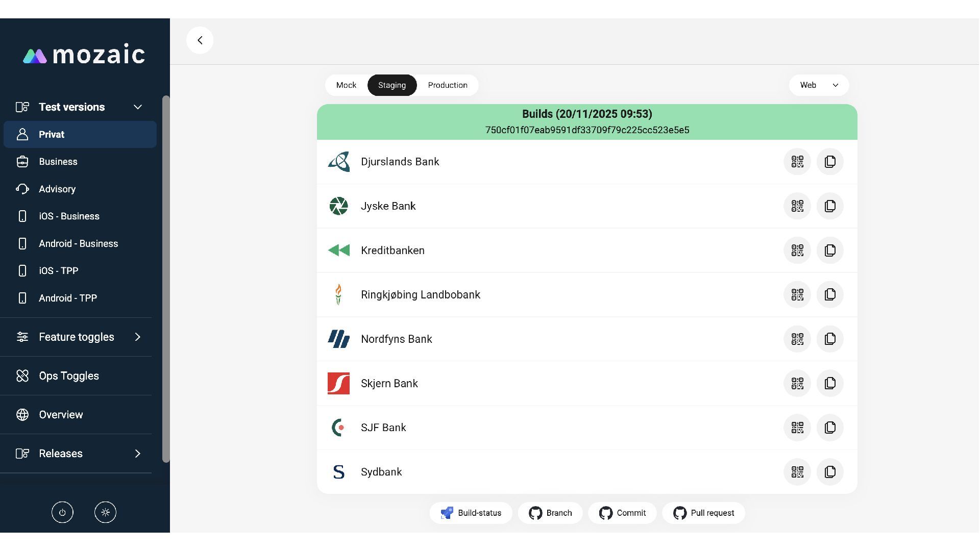Expand the Feature toggles section
This screenshot has width=980, height=551.
click(x=137, y=337)
